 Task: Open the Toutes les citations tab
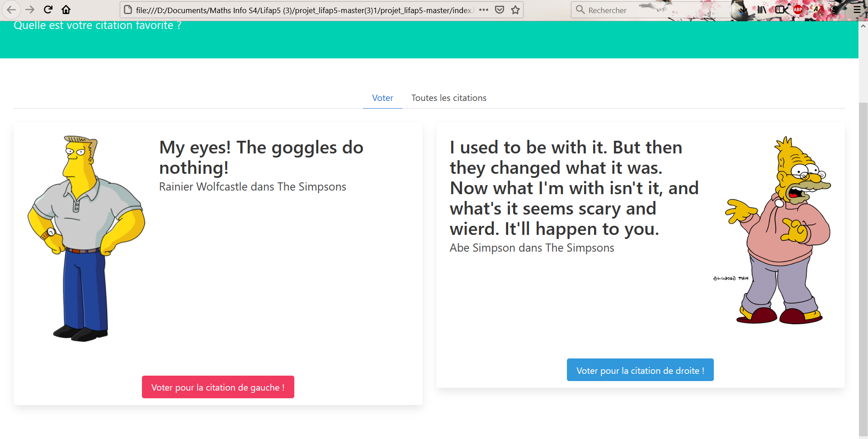[449, 98]
